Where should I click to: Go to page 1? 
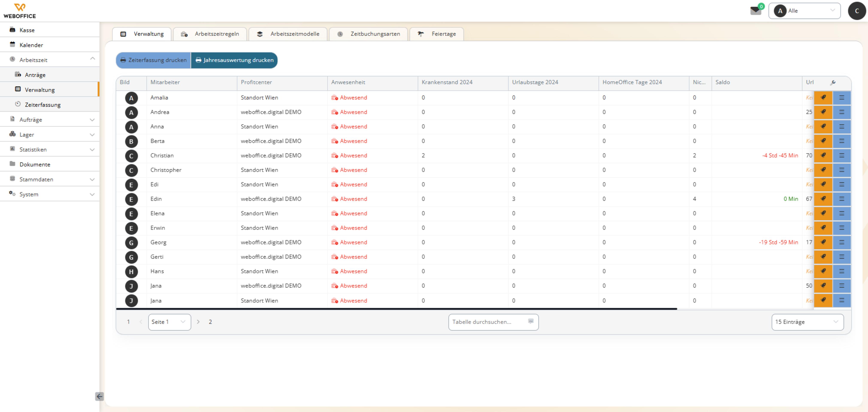(128, 322)
